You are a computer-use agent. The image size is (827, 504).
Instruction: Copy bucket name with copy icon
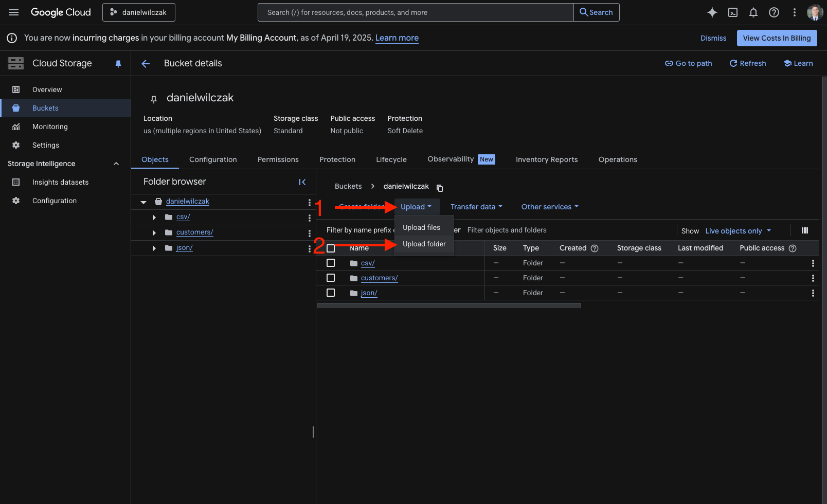click(x=440, y=188)
